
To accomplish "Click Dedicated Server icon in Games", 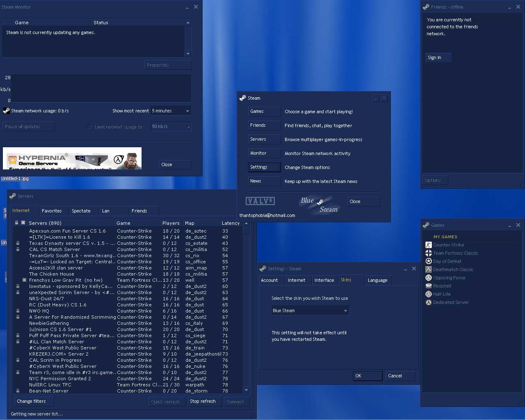I will [x=429, y=302].
